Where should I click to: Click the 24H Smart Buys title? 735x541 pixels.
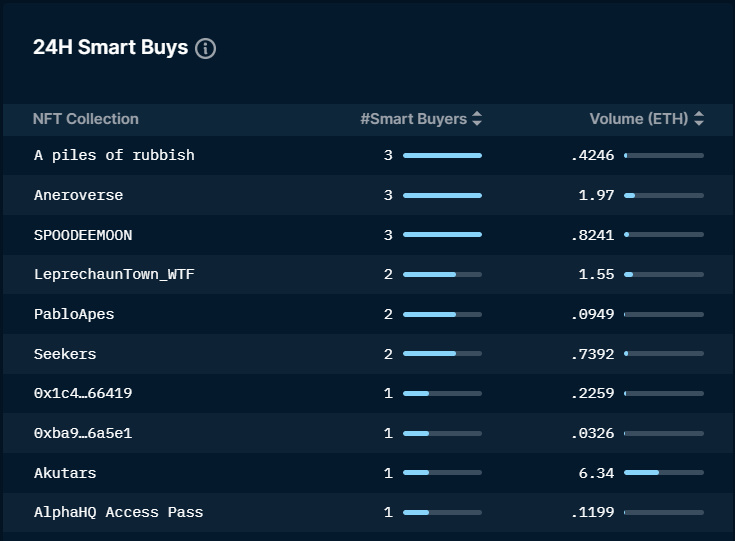(110, 48)
